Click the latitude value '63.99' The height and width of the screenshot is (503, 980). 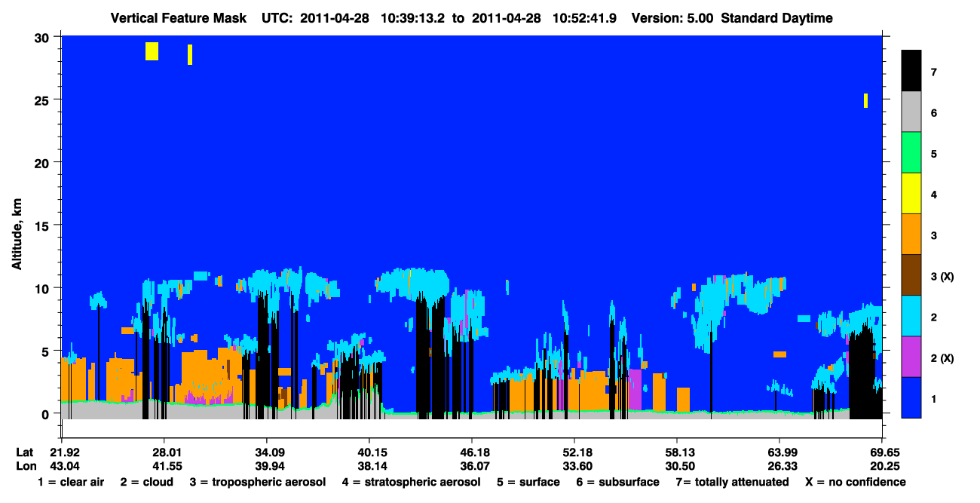click(x=779, y=452)
